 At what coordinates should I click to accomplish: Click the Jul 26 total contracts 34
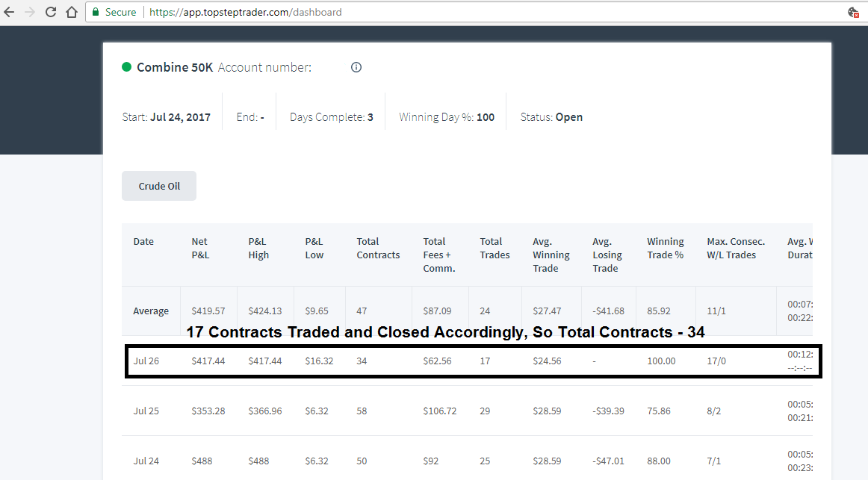pos(362,361)
